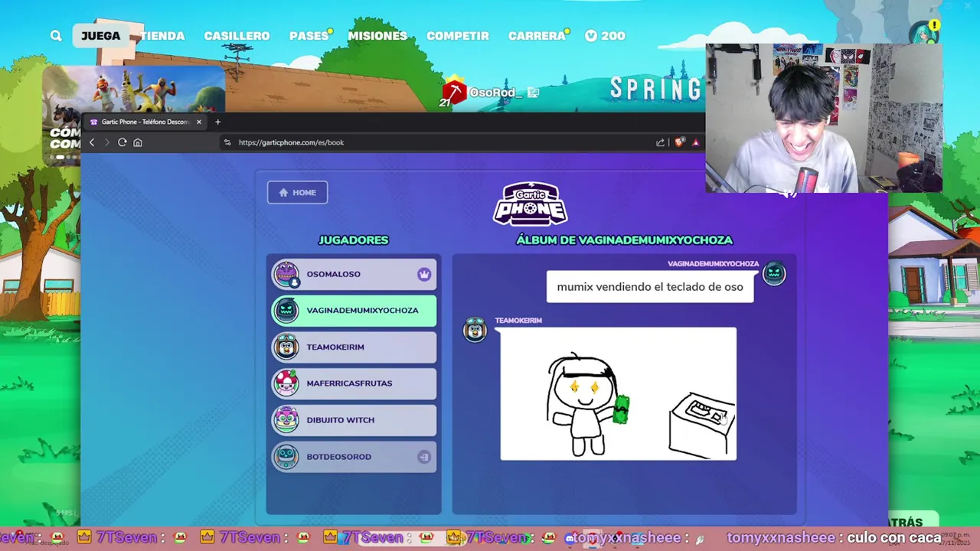Open the CASILLERO tab

tap(237, 36)
